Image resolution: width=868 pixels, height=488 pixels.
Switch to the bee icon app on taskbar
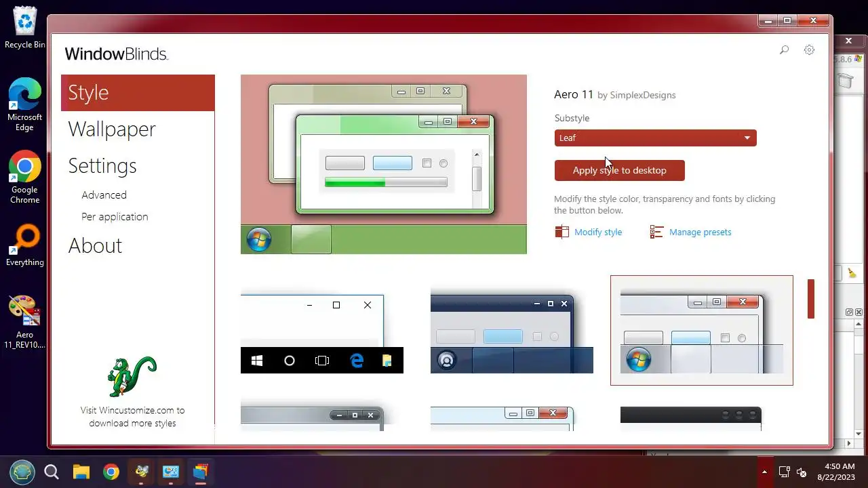[x=141, y=472]
